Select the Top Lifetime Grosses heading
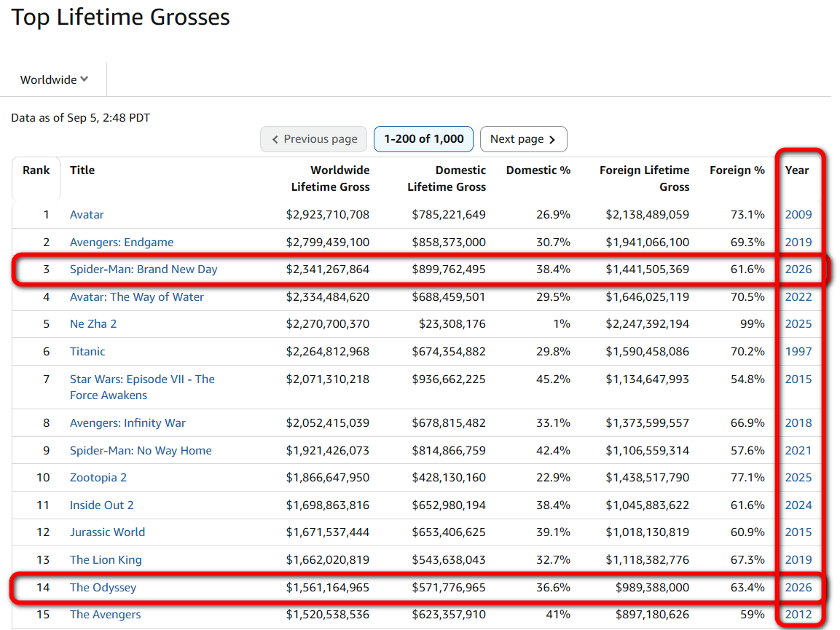840x630 pixels. pos(120,17)
